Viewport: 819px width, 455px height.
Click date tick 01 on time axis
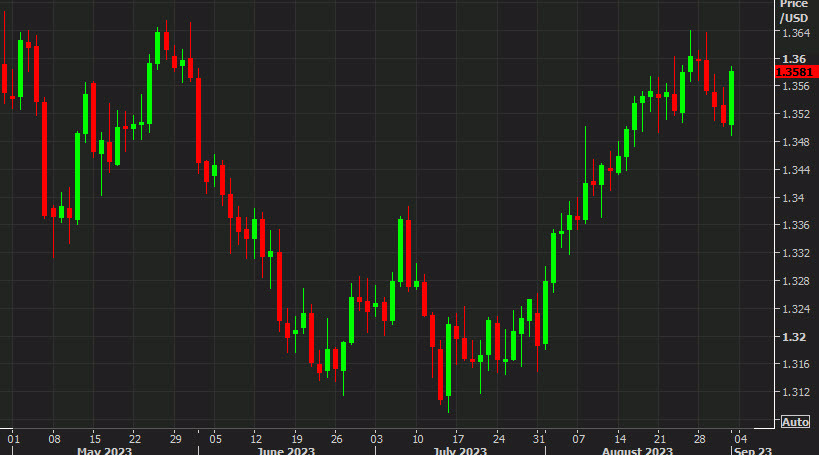pyautogui.click(x=13, y=439)
